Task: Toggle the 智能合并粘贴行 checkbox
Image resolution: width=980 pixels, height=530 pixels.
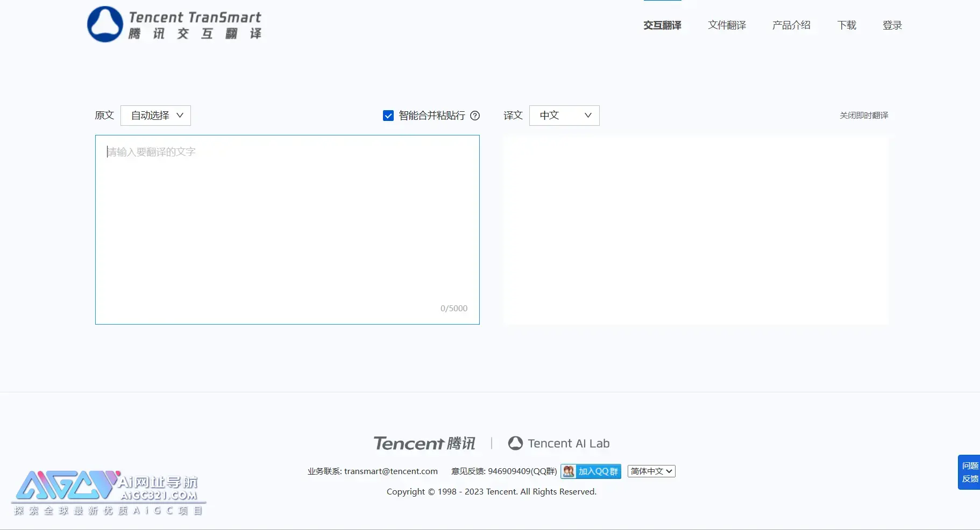Action: pos(388,116)
